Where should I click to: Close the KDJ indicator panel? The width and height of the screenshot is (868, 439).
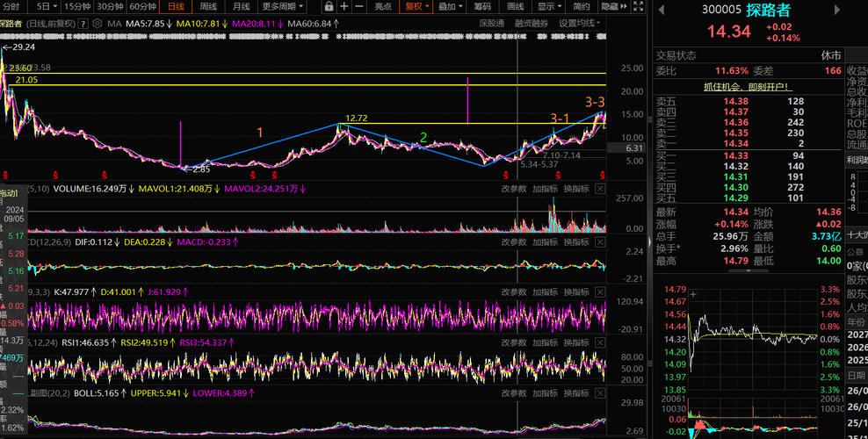(x=599, y=291)
